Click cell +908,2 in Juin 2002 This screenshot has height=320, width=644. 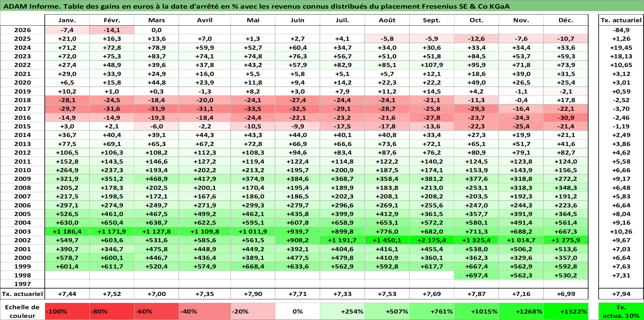click(x=298, y=240)
